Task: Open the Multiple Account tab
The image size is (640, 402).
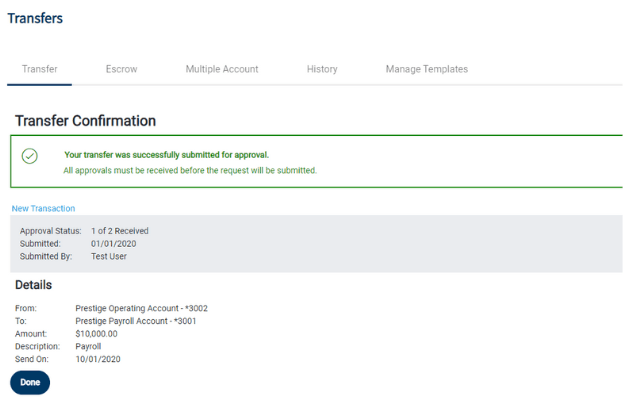Action: coord(222,69)
